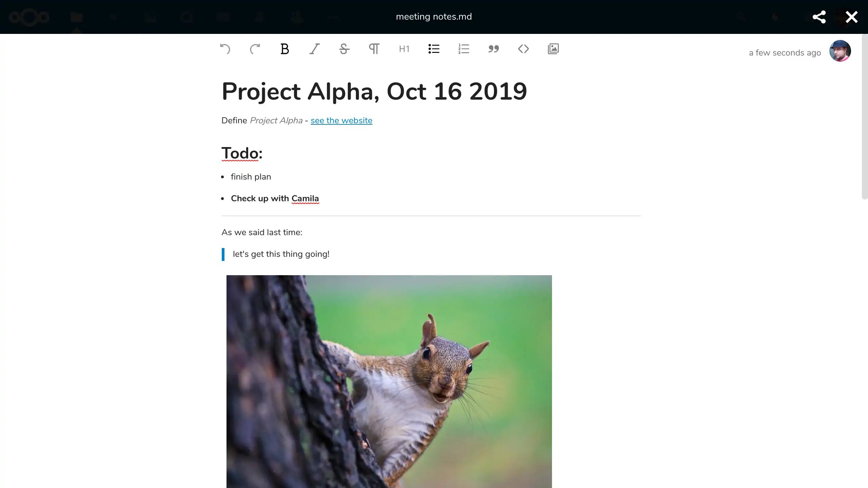Image resolution: width=868 pixels, height=488 pixels.
Task: Apply monospace text formatting
Action: tap(523, 49)
